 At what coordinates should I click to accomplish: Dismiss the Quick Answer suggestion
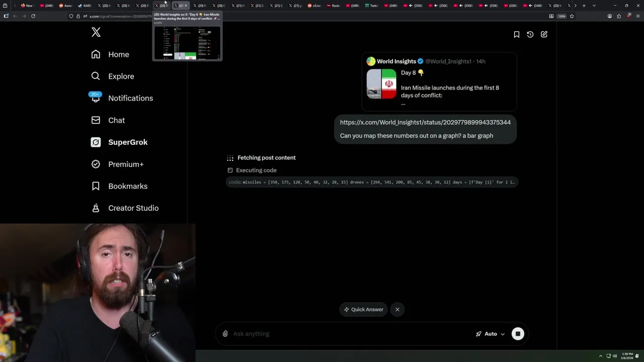[397, 310]
